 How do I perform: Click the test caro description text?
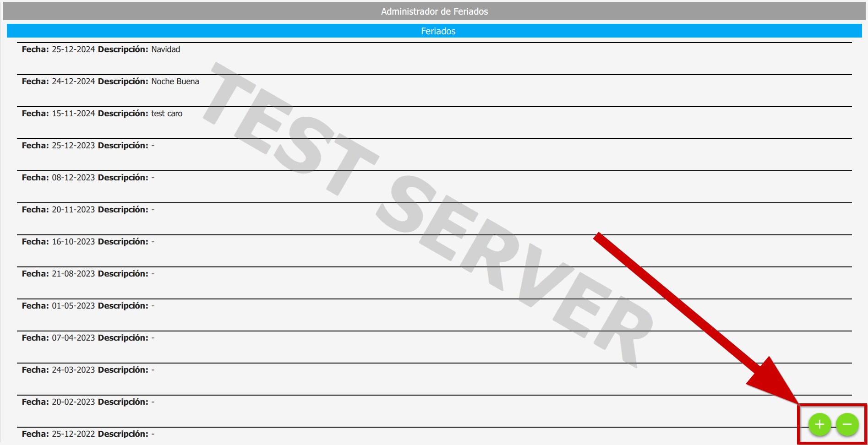coord(167,114)
